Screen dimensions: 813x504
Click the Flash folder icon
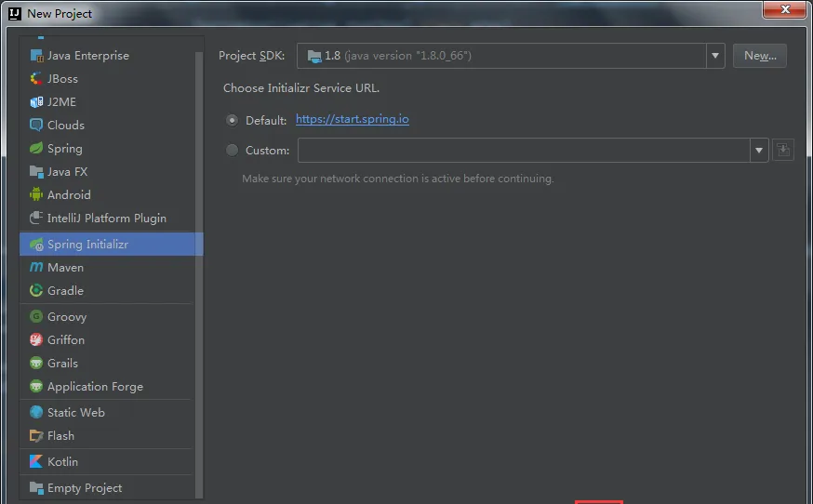click(36, 435)
